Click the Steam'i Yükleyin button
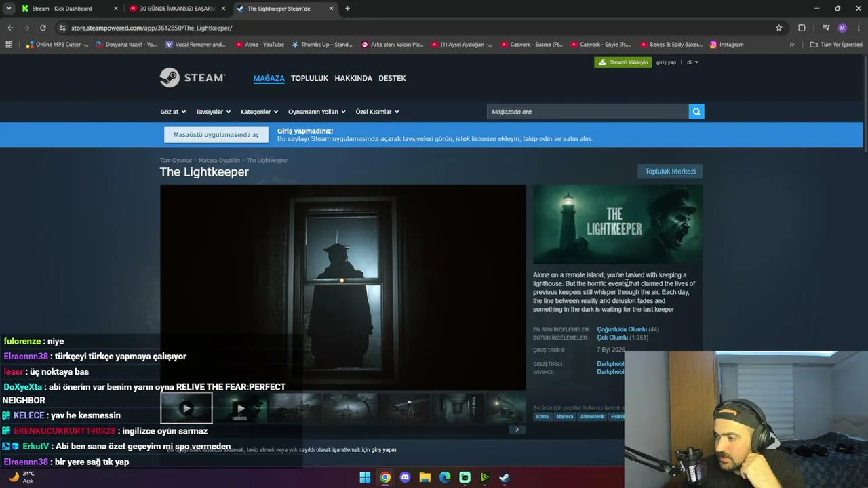 tap(623, 62)
